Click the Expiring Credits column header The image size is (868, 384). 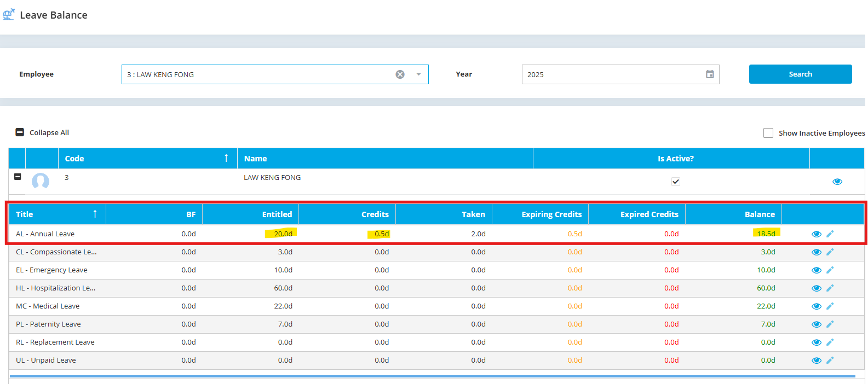[541, 214]
